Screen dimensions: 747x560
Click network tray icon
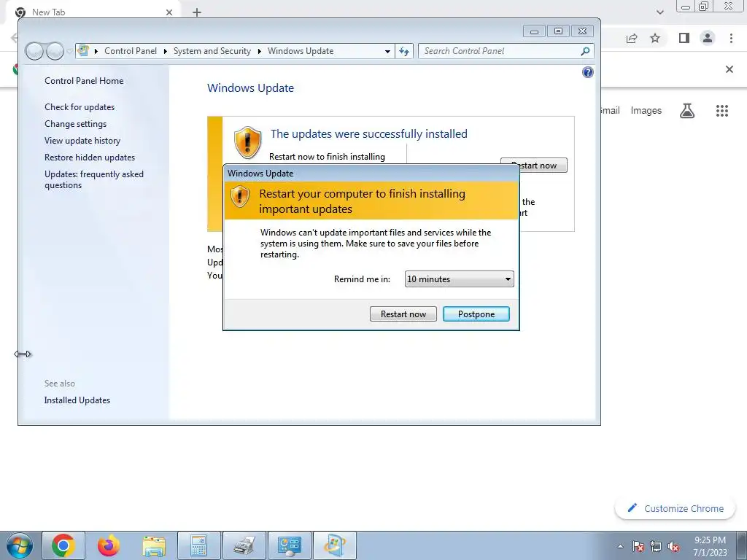coord(656,546)
